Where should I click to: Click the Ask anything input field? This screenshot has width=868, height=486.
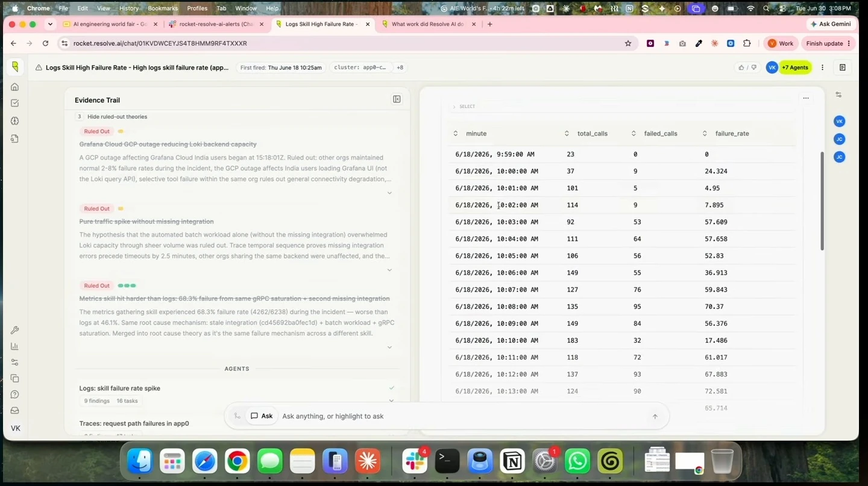tap(464, 416)
